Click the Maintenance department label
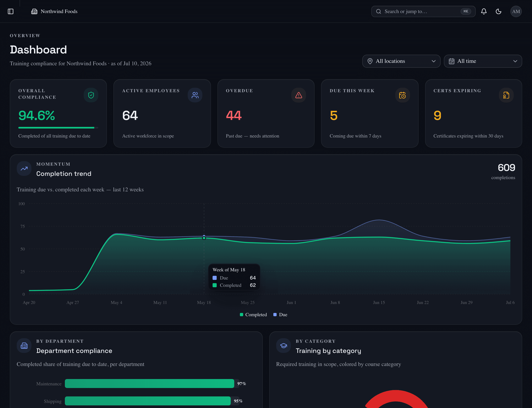Viewport: 532px width, 408px height. point(49,384)
